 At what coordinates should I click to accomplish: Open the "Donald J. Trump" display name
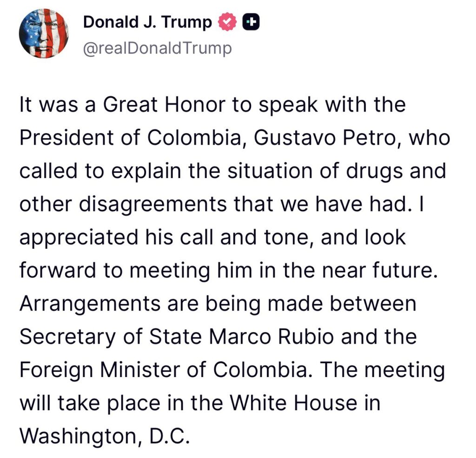(147, 22)
